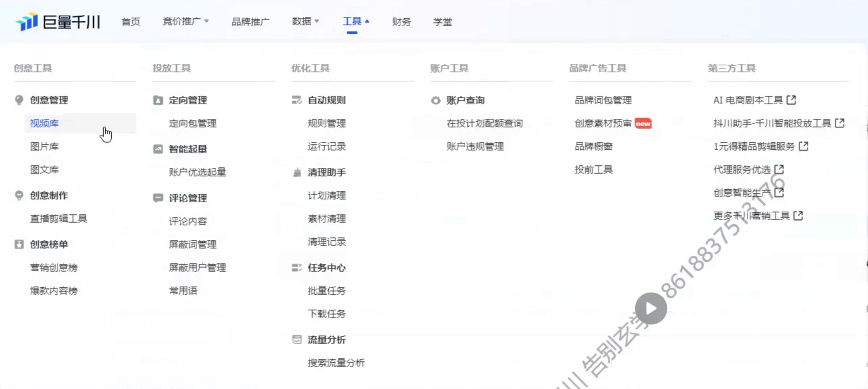Click the 自动规则 section icon

[297, 100]
